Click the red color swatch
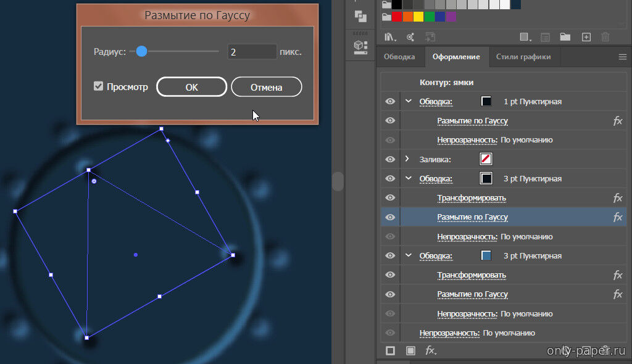The image size is (632, 364). [397, 17]
